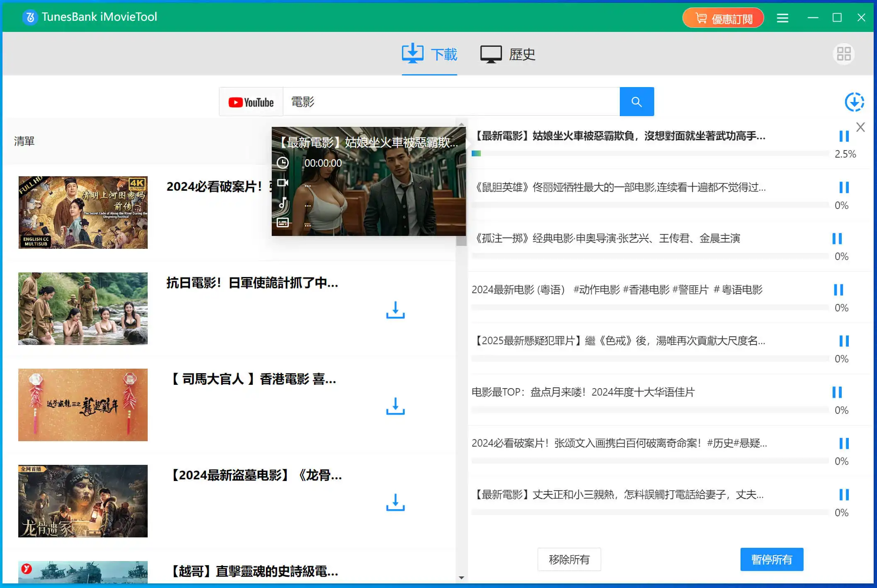This screenshot has width=877, height=588.
Task: Select queue item 【最新電影】姑娘坐火車被惡霸欺負
Action: (619, 136)
